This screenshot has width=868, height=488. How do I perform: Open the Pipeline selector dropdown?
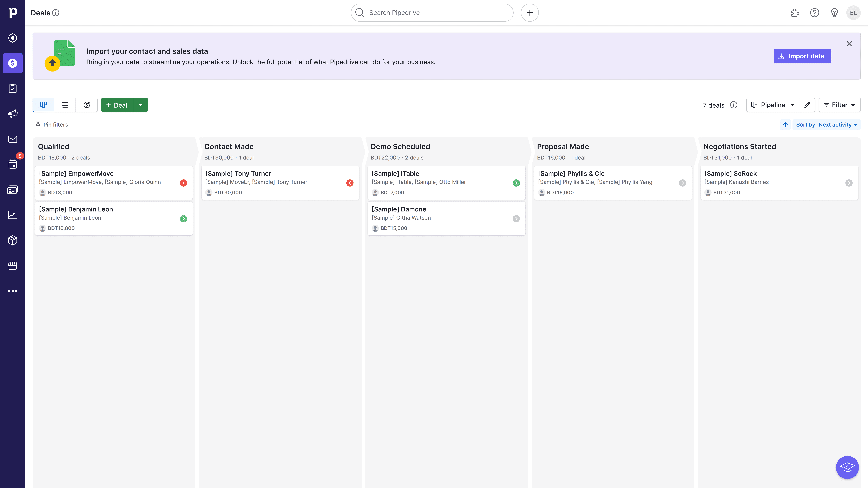pos(773,105)
